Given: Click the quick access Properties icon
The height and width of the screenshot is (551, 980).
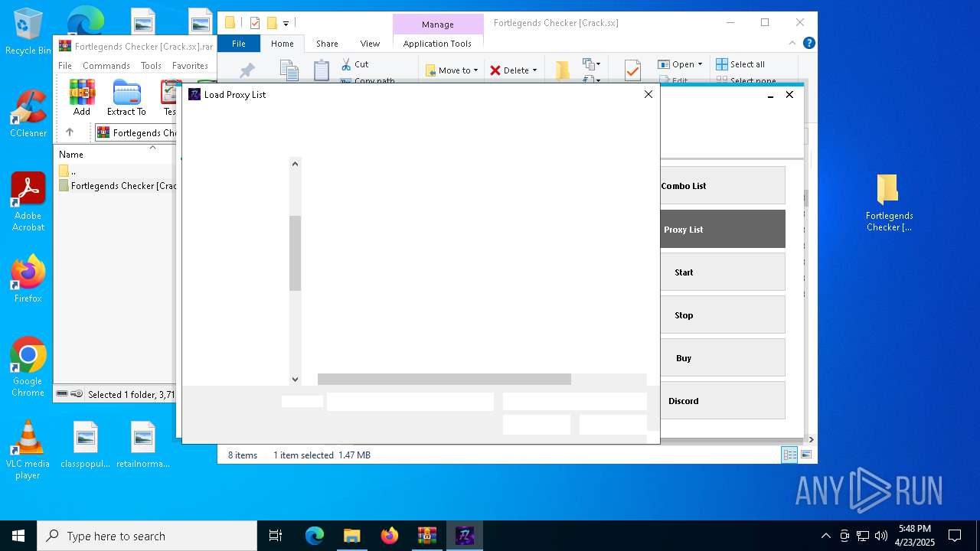Looking at the screenshot, I should pos(255,23).
